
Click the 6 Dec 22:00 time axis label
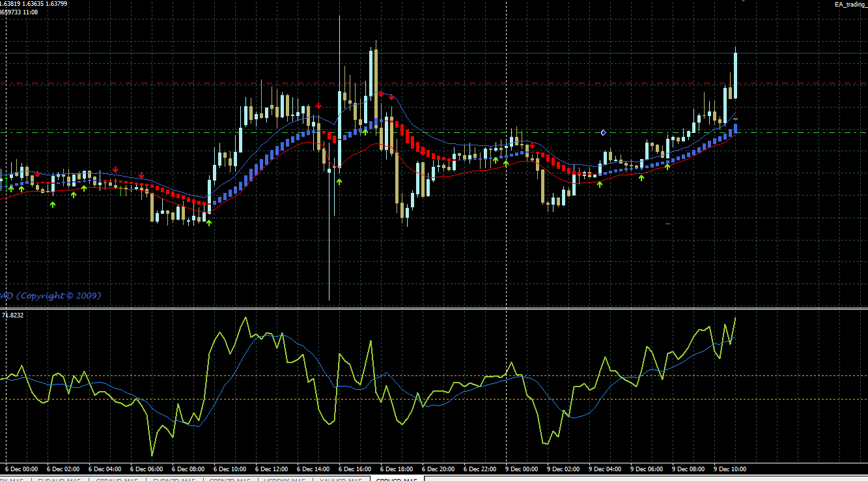pyautogui.click(x=481, y=469)
